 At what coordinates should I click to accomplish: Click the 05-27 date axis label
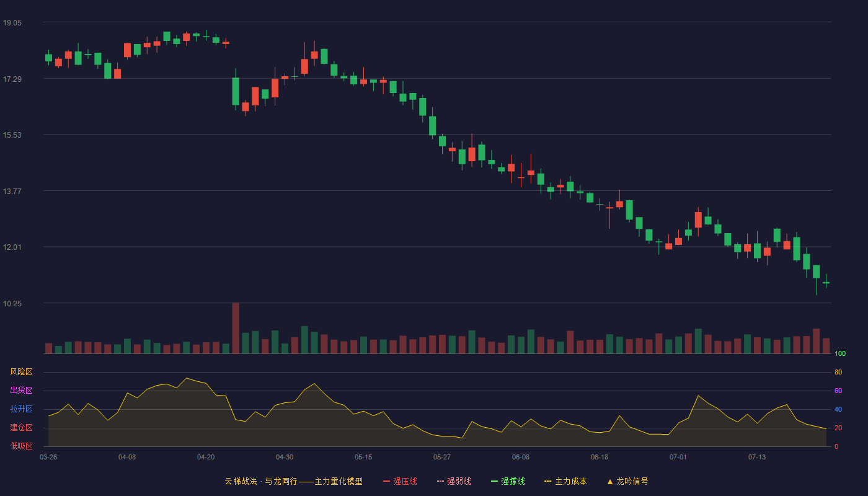pyautogui.click(x=442, y=457)
